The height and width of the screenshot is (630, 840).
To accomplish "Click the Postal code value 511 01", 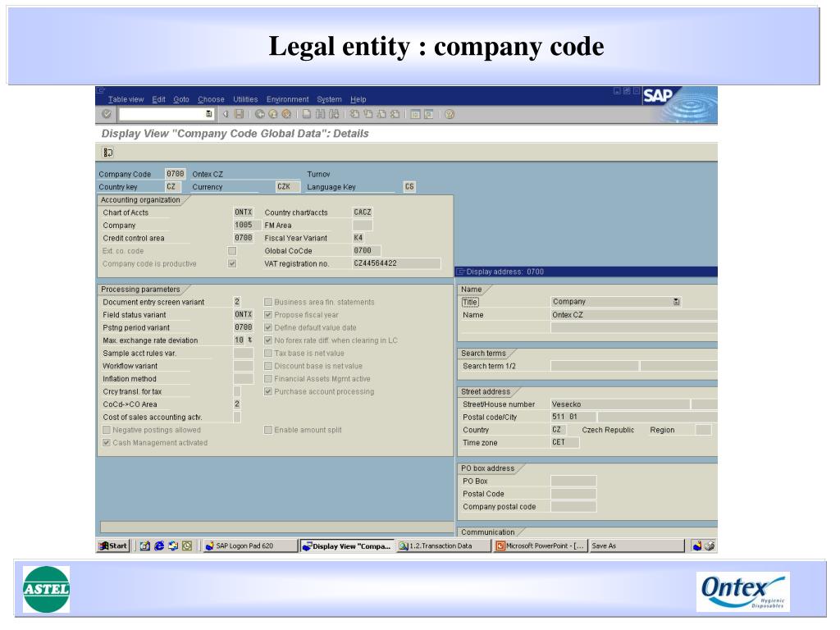I will (x=573, y=417).
